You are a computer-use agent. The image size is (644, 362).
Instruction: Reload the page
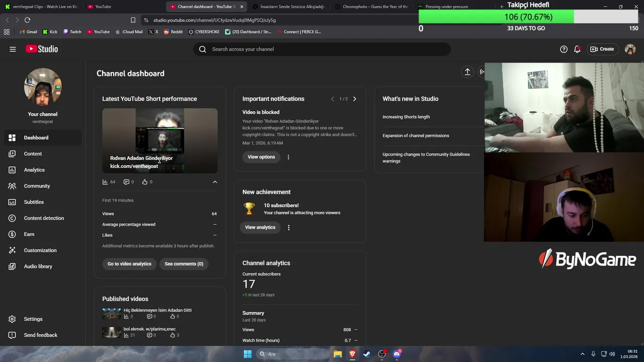(x=27, y=20)
